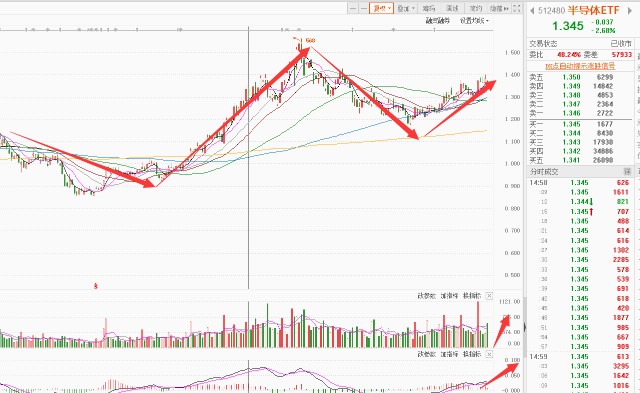Click the first zoom dash button in chart toolbar

(x=353, y=8)
